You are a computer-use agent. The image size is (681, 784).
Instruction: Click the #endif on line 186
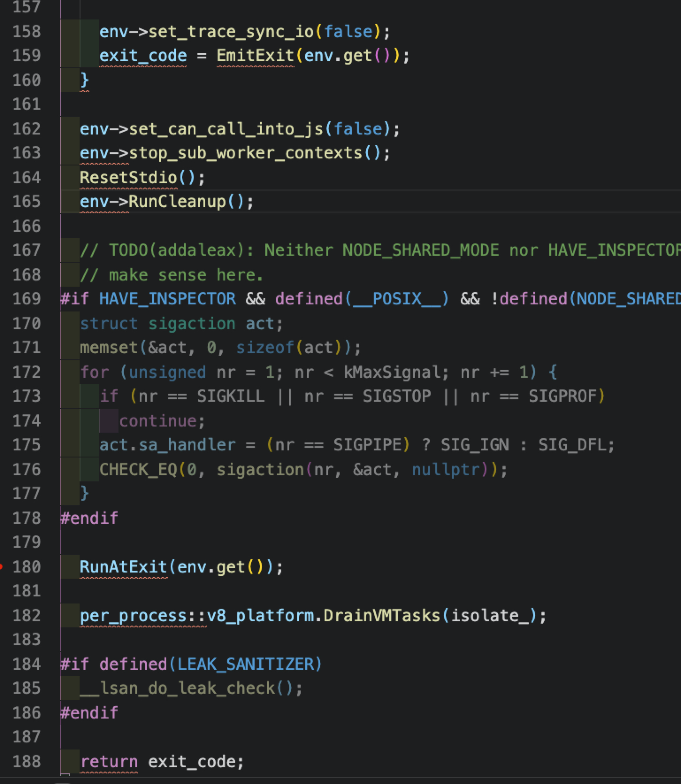tap(89, 713)
